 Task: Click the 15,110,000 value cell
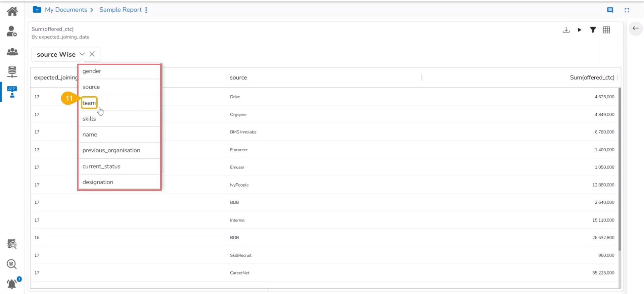point(603,220)
